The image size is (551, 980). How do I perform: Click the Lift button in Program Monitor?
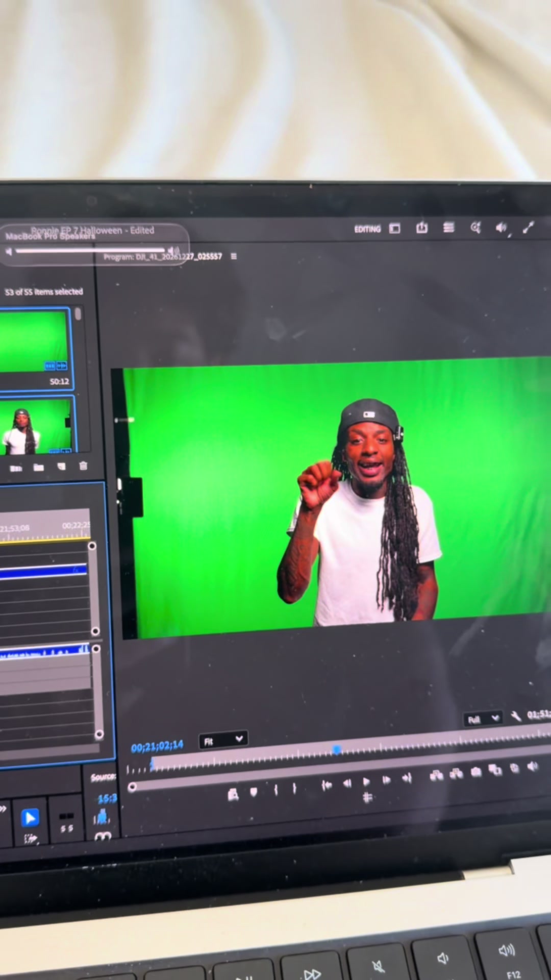[436, 775]
